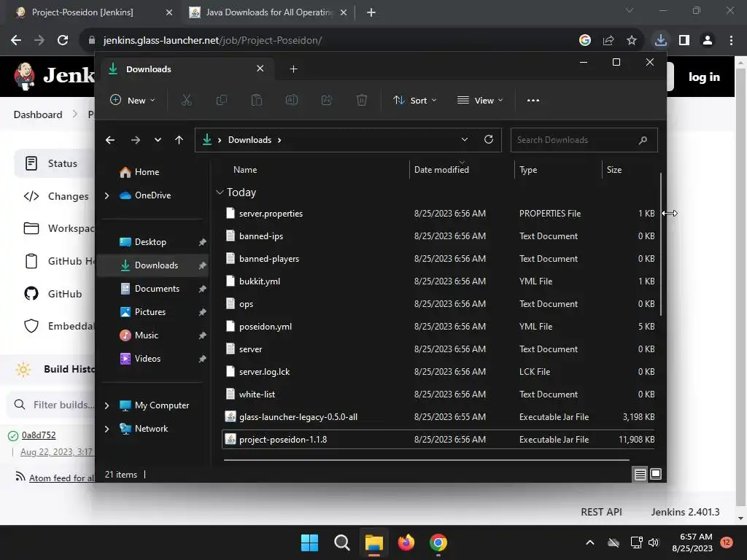Go back in File Explorer navigation
The image size is (747, 560).
coord(110,140)
